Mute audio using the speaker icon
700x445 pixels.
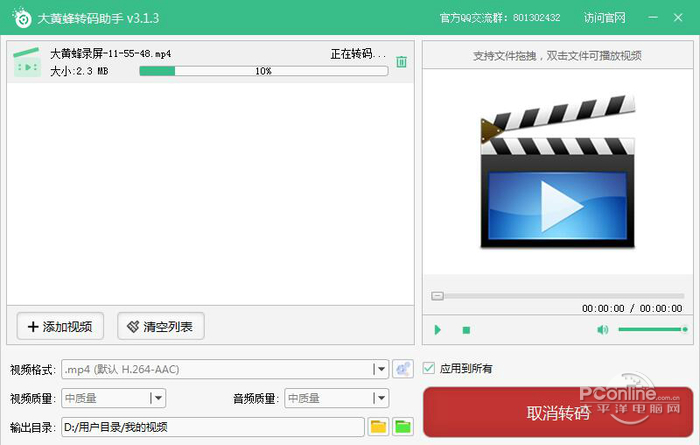[x=602, y=330]
